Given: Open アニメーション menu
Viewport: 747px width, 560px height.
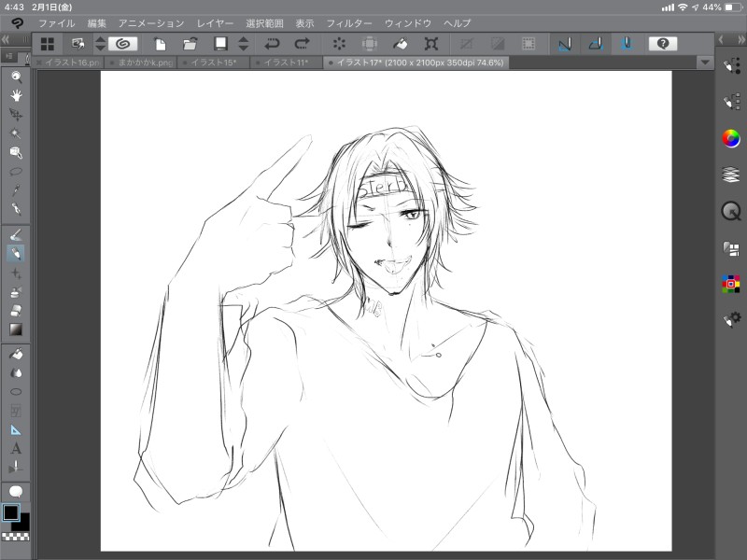Looking at the screenshot, I should [x=151, y=22].
